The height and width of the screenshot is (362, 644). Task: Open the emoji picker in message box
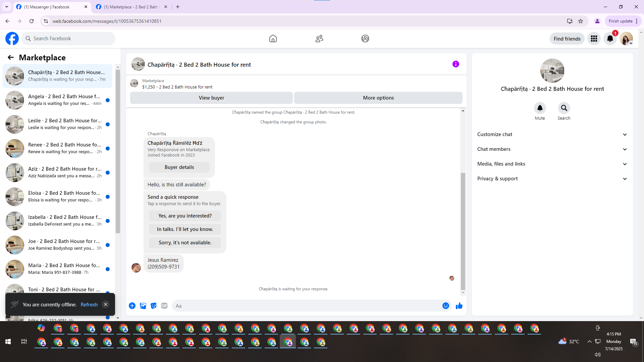coord(445,306)
